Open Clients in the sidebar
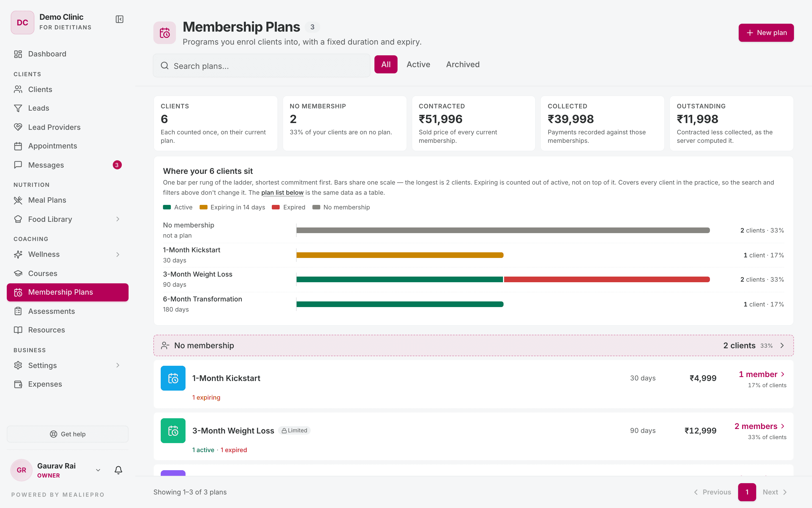812x508 pixels. [67, 89]
